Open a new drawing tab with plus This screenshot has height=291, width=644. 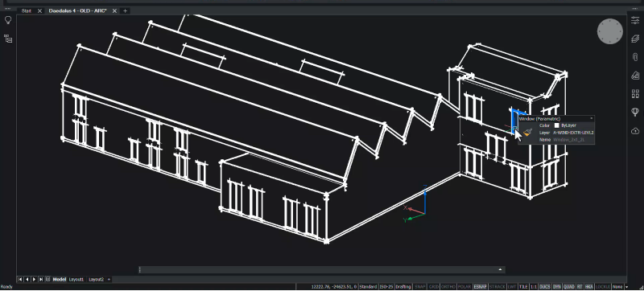pos(126,10)
